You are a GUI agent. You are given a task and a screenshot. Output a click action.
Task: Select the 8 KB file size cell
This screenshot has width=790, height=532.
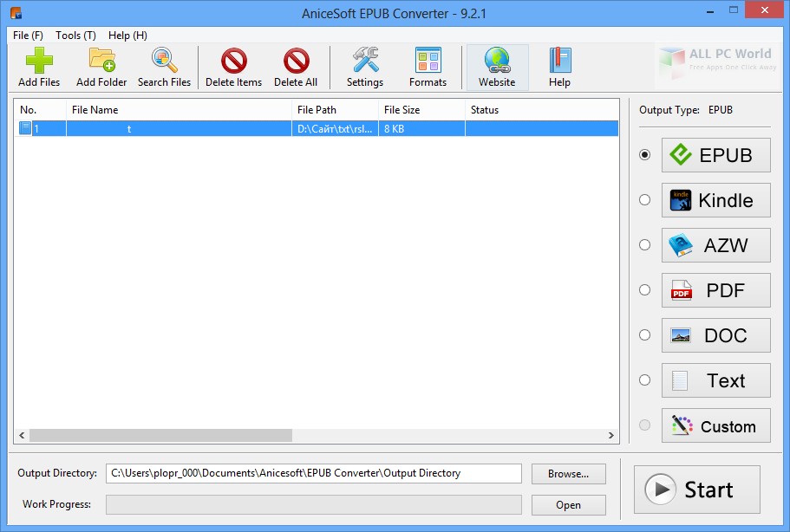pyautogui.click(x=421, y=129)
